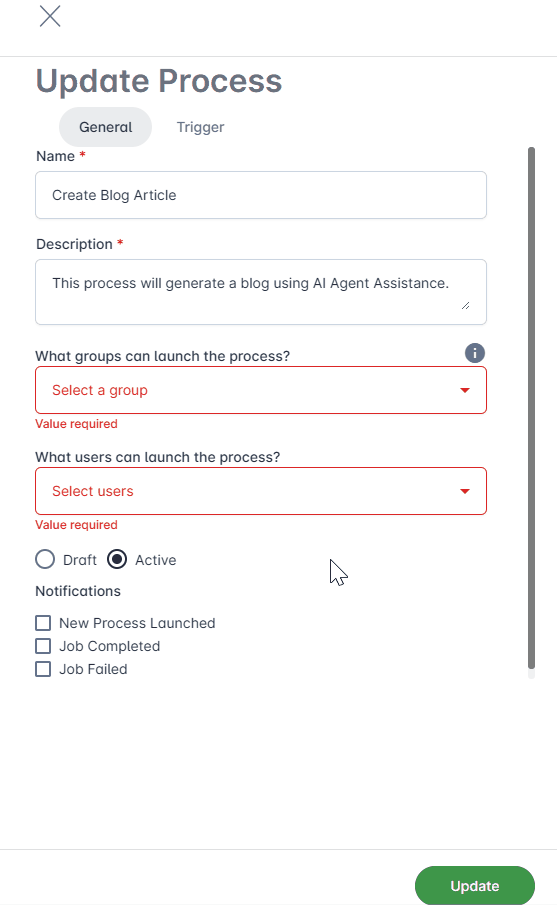The height and width of the screenshot is (905, 557).
Task: Click the green Update button
Action: point(474,885)
